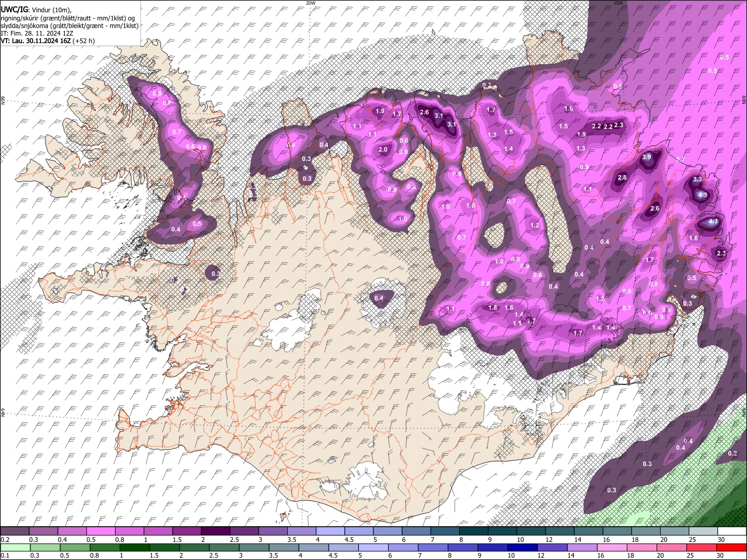The image size is (747, 560).
Task: Click the 'IT: Fim. 28. 11. 2024 12Z' line
Action: click(x=37, y=33)
